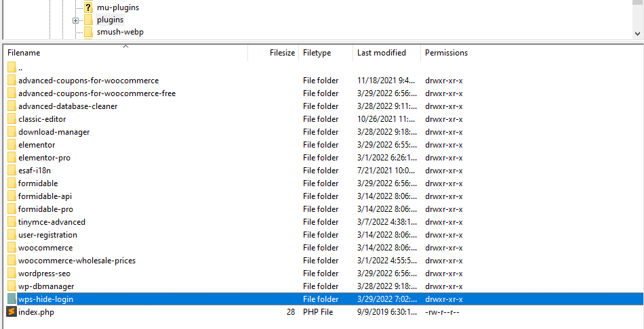Click user-registration folder icon
Image resolution: width=644 pixels, height=329 pixels.
[12, 235]
